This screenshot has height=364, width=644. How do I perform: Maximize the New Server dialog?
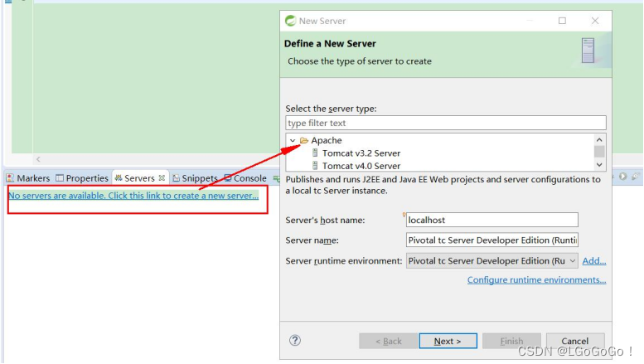coord(562,21)
